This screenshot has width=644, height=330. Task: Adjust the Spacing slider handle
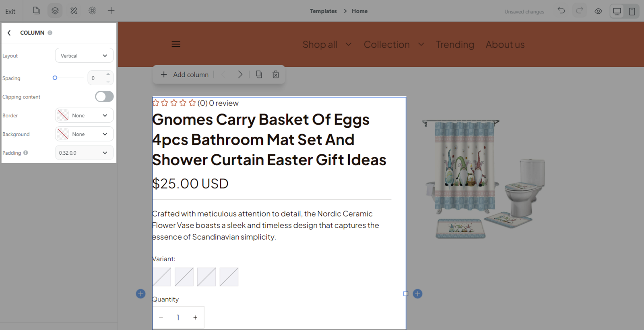pyautogui.click(x=55, y=78)
